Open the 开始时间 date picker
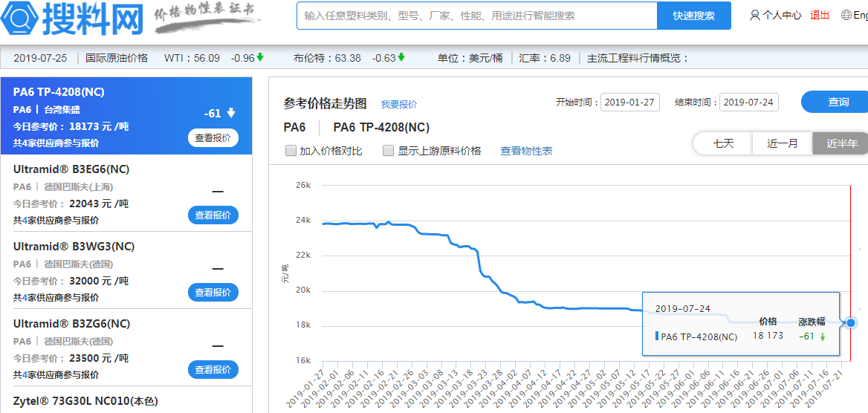 point(629,103)
